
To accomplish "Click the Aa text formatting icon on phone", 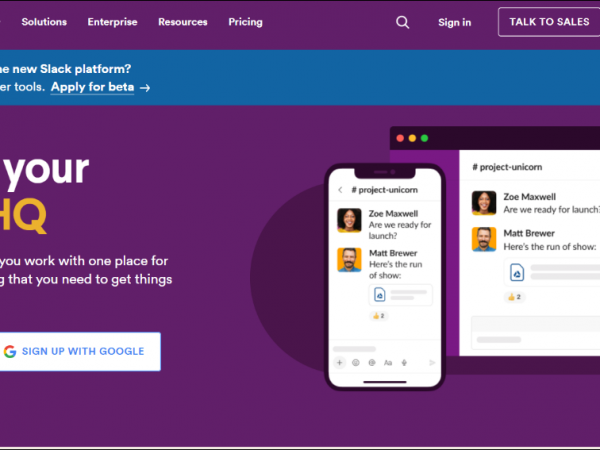I will pyautogui.click(x=388, y=363).
